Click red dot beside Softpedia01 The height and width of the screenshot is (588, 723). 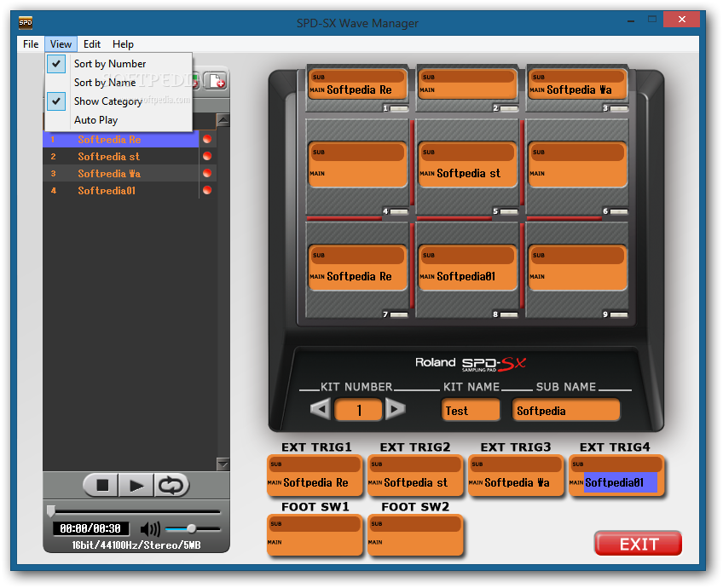point(207,190)
